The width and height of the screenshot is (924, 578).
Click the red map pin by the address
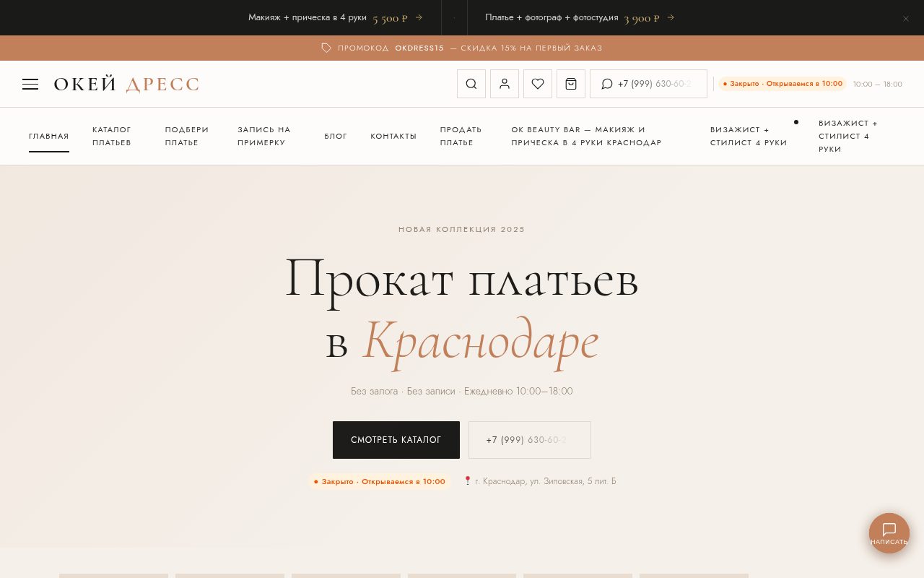467,480
